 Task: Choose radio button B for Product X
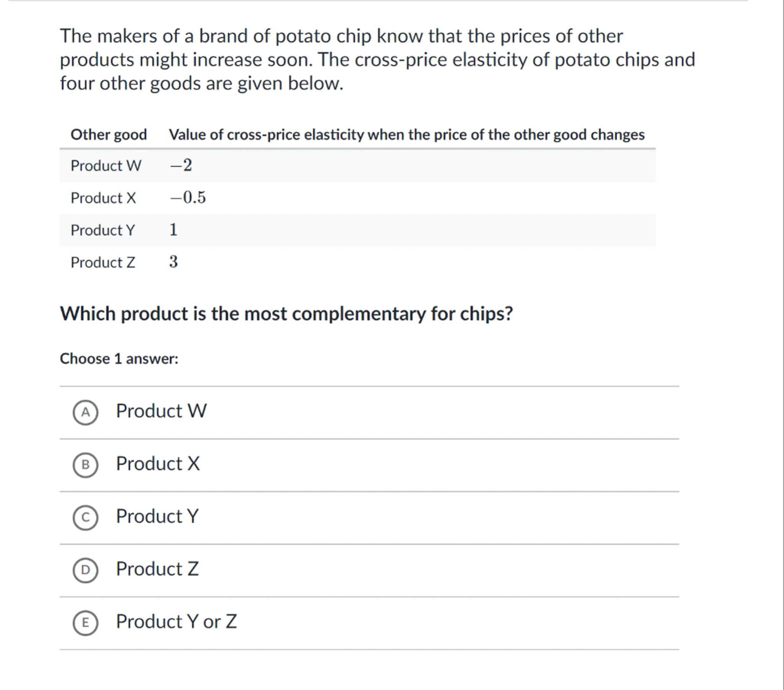pos(85,465)
